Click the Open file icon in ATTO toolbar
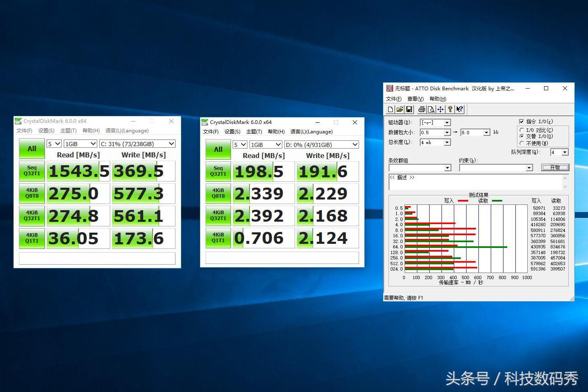The width and height of the screenshot is (588, 392). pyautogui.click(x=400, y=109)
